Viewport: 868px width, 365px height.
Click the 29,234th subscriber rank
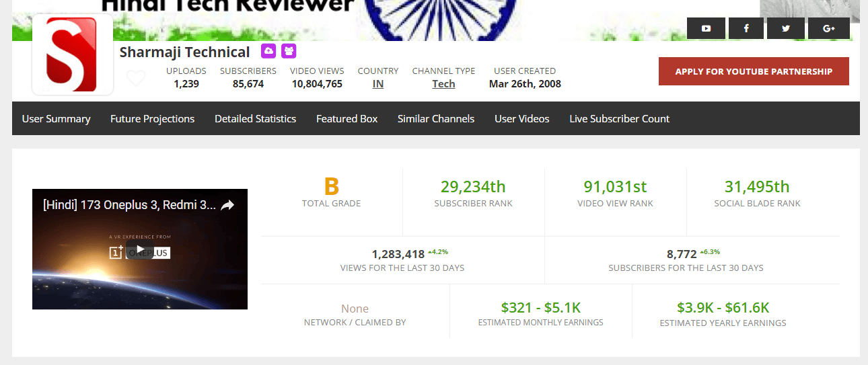click(473, 186)
